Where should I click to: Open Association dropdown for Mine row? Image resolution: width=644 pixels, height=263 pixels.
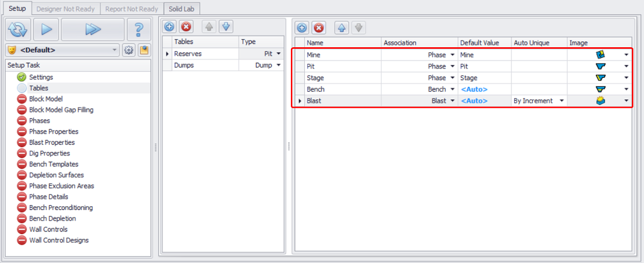(452, 55)
